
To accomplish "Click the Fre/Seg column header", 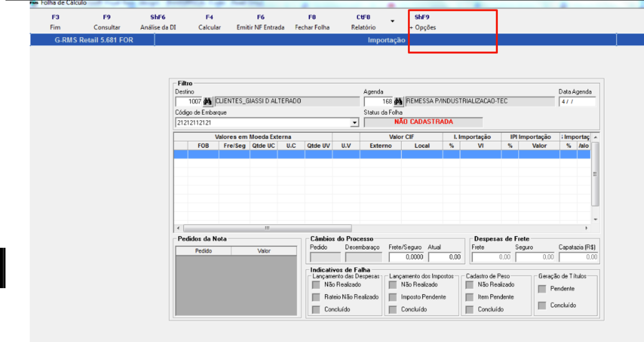I will [x=234, y=146].
